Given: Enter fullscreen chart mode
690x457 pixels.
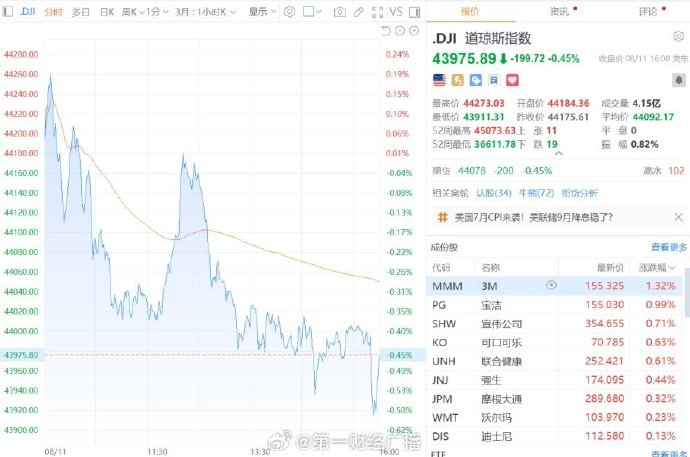Looking at the screenshot, I should (x=377, y=12).
